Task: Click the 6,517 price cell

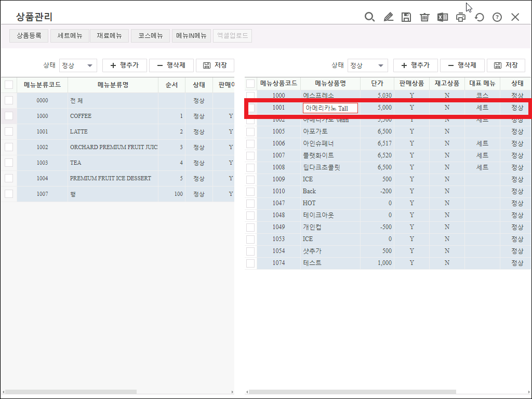Action: click(x=377, y=143)
